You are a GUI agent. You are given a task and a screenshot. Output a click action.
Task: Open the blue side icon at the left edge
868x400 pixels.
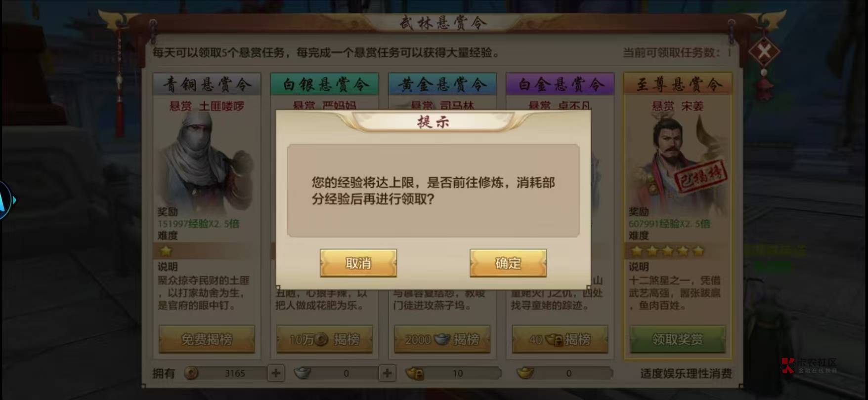(6, 200)
